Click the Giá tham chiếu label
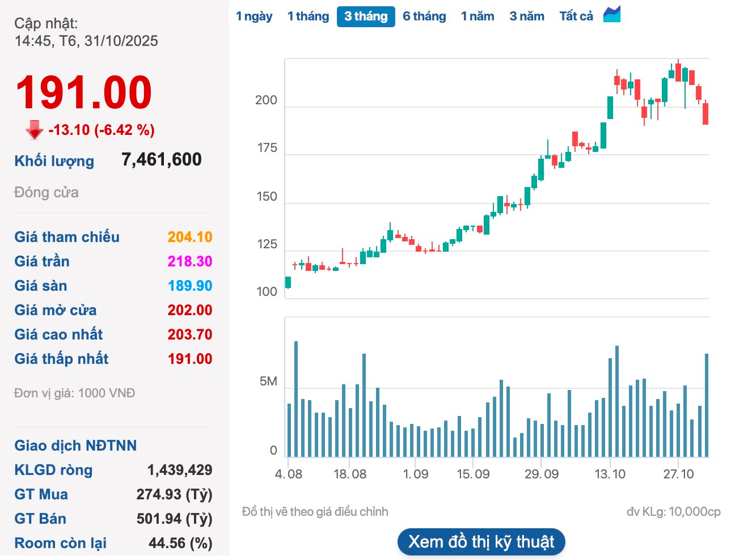Viewport: 752px width, 560px height. [67, 237]
